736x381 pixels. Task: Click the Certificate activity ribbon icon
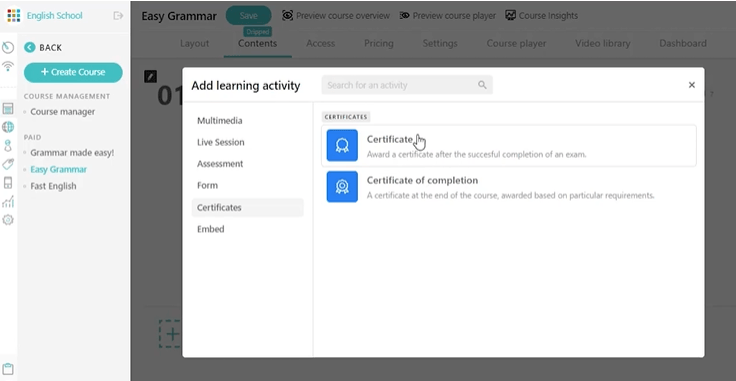[342, 145]
